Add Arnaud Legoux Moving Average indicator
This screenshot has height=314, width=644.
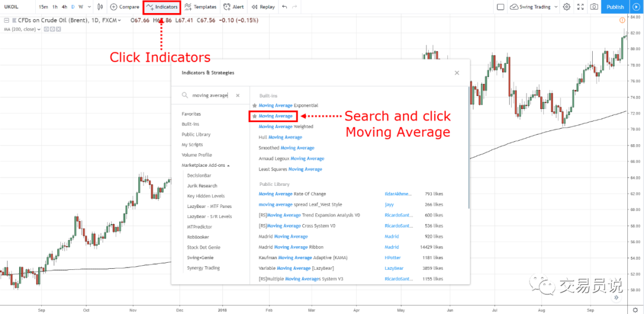[x=291, y=158]
